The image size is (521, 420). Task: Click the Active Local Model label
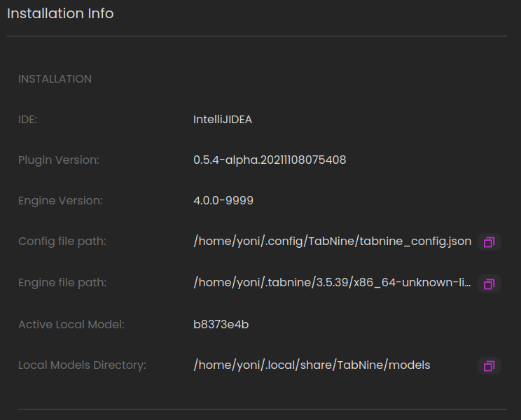click(71, 324)
